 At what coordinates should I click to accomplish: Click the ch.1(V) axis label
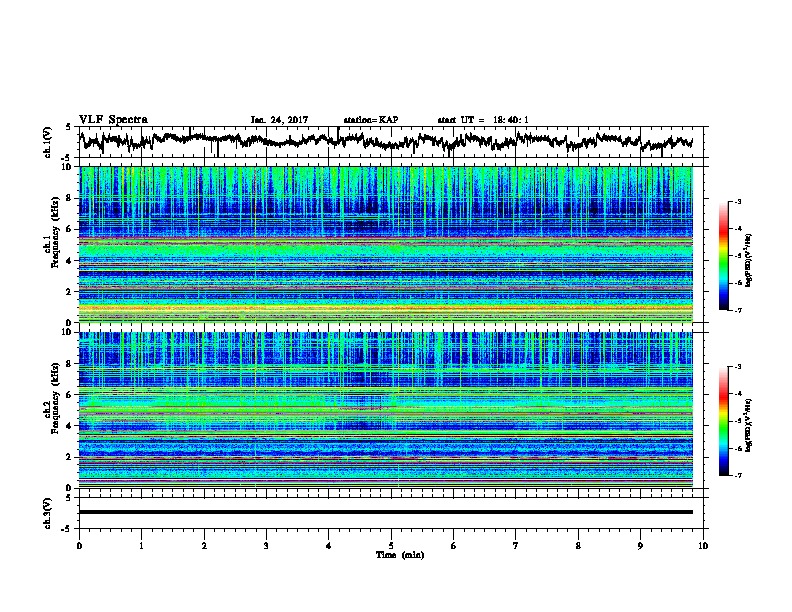pos(48,142)
